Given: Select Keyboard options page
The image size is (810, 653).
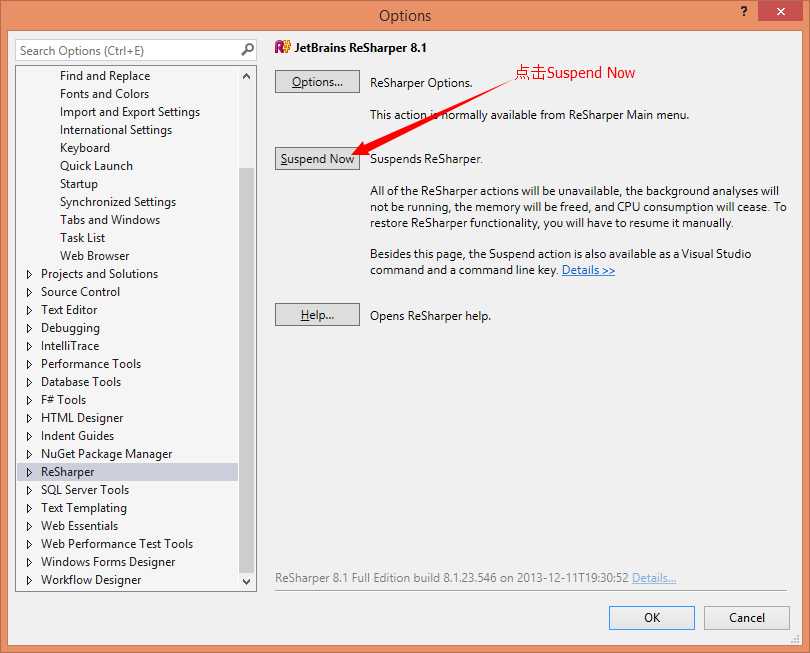Looking at the screenshot, I should point(85,148).
